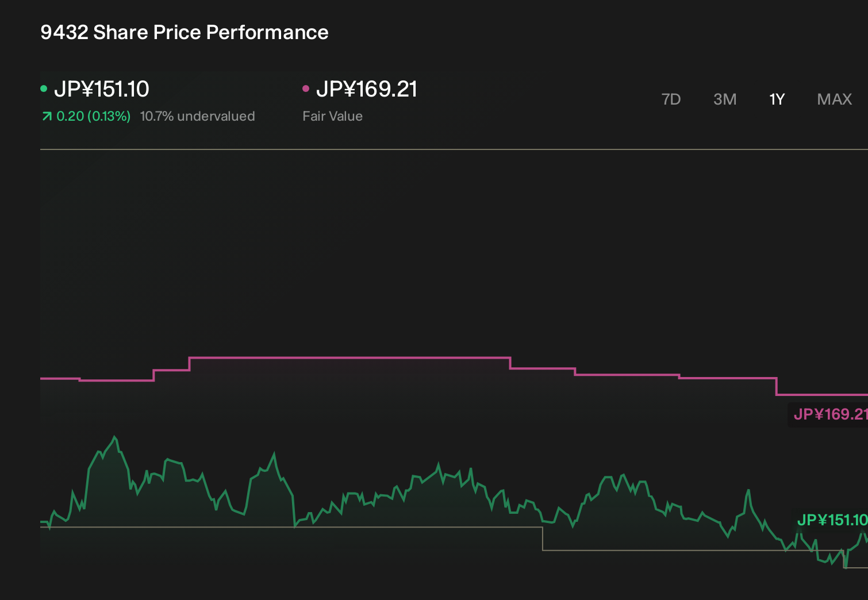Click the green up-arrow change icon
The width and height of the screenshot is (868, 600).
pos(47,117)
